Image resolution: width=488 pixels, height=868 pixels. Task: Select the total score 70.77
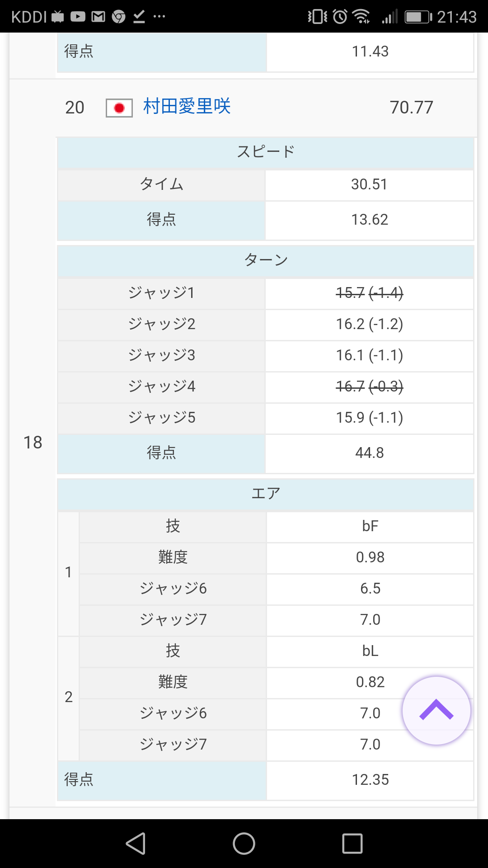click(x=411, y=108)
